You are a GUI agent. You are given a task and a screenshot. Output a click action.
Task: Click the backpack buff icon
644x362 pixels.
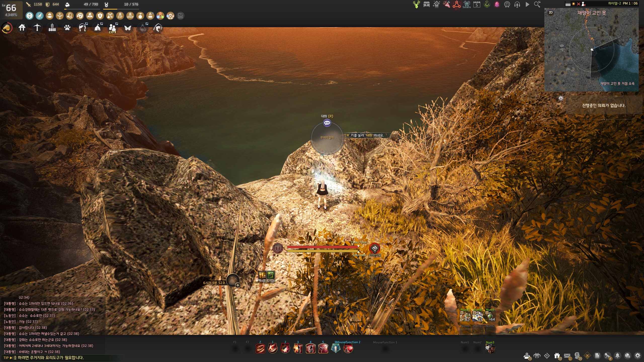pyautogui.click(x=50, y=16)
